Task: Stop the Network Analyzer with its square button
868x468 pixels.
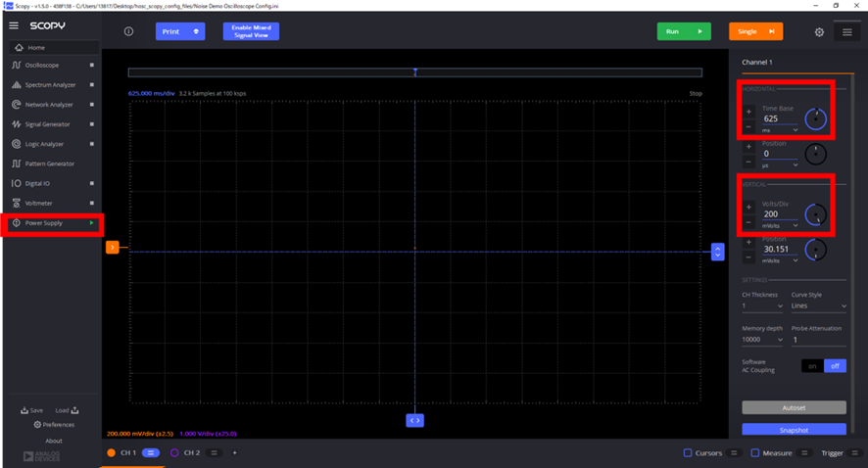Action: [x=92, y=105]
